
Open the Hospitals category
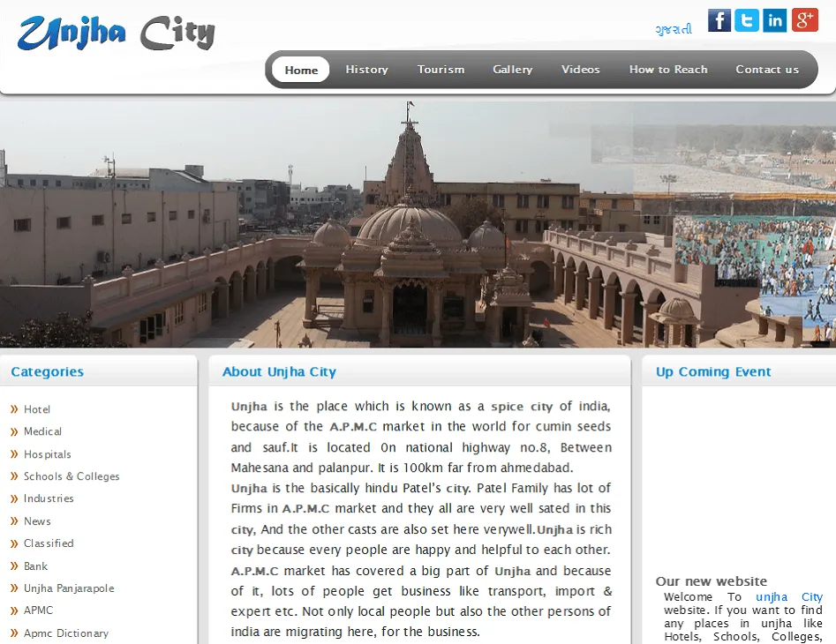(x=48, y=454)
